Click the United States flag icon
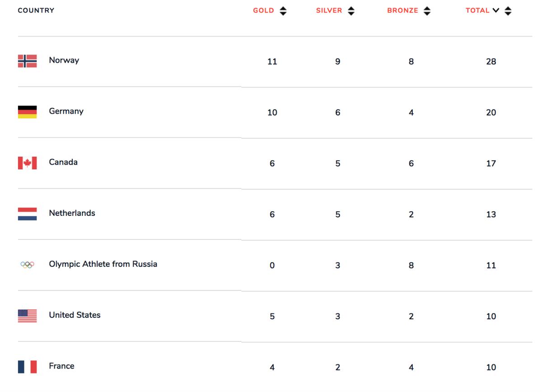Viewport: 542px width, 392px height. (27, 316)
